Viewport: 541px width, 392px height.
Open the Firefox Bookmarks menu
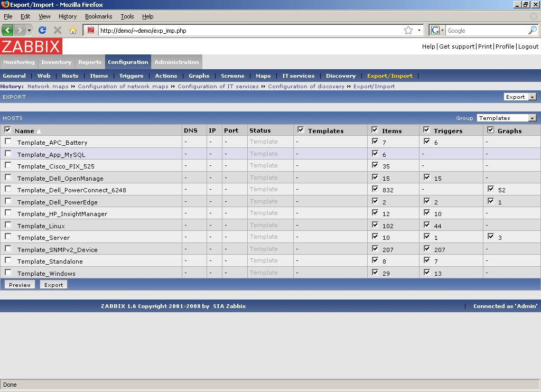pyautogui.click(x=99, y=16)
